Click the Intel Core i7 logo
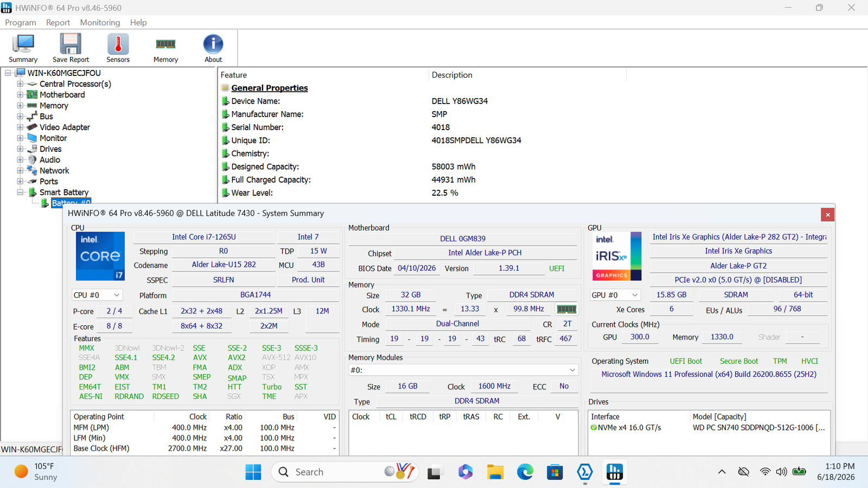 100,256
